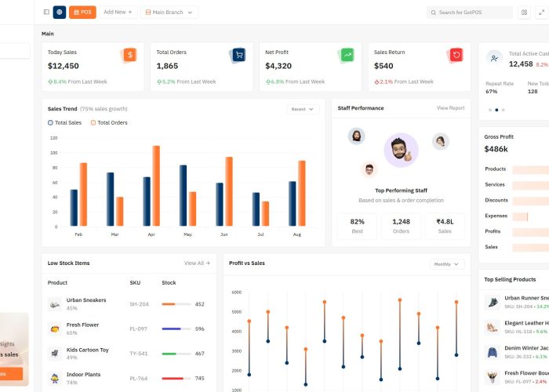Click the Kids Cartoon Toy thumbnail

click(x=55, y=354)
